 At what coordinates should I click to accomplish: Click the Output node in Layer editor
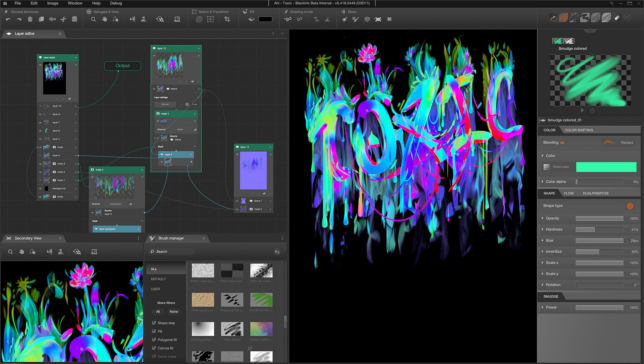click(x=122, y=66)
